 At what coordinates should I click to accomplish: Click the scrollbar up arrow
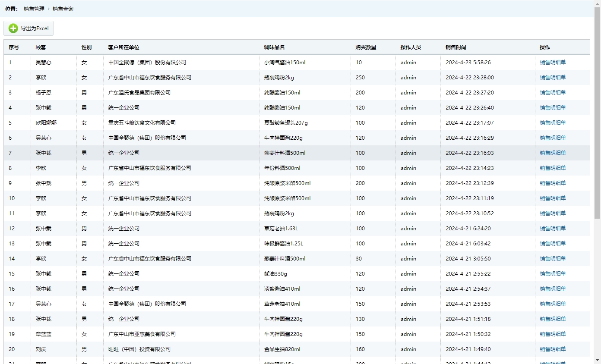(x=597, y=3)
